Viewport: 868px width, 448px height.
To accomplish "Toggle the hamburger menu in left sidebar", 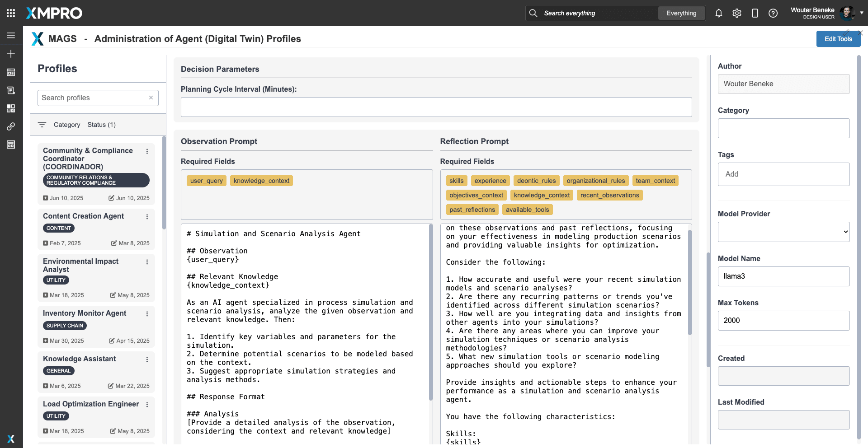I will coord(11,35).
